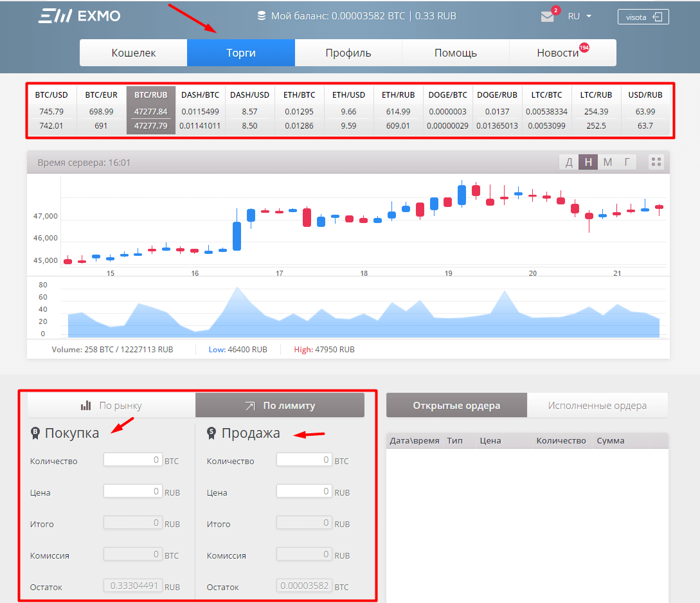Show the Исполненные ордера tab
This screenshot has width=700, height=603.
click(597, 405)
